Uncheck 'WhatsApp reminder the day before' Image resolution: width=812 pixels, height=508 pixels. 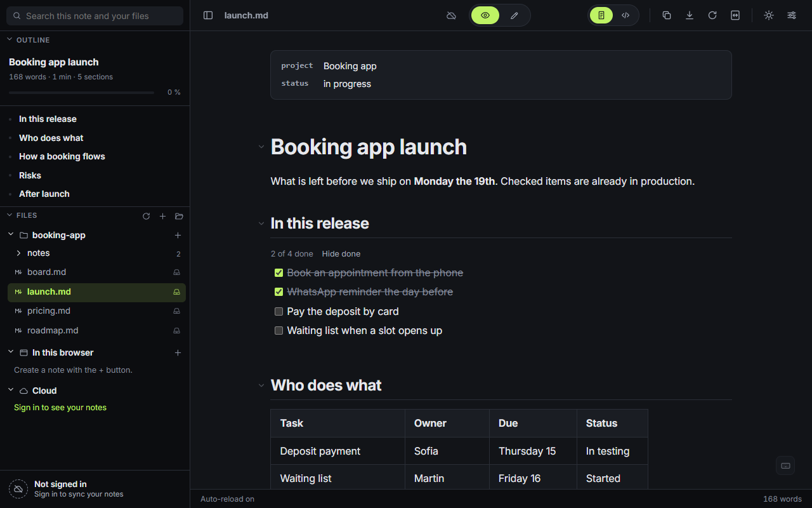click(x=278, y=292)
